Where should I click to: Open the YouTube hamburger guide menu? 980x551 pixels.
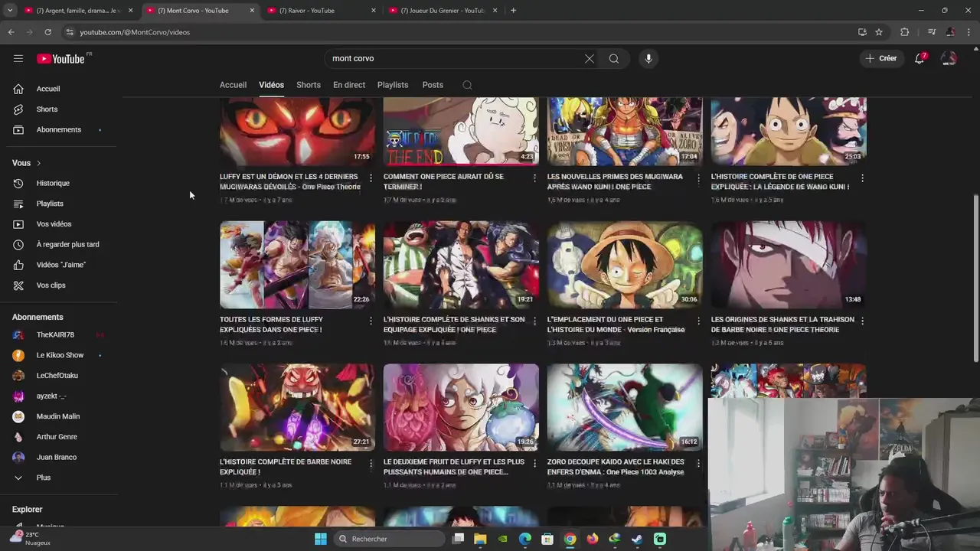[18, 58]
